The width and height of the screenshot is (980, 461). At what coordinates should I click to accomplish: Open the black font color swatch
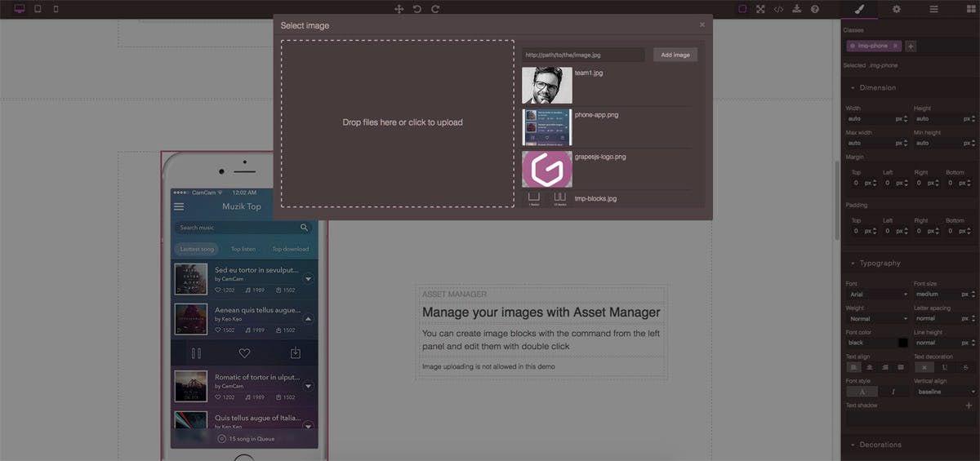click(902, 343)
